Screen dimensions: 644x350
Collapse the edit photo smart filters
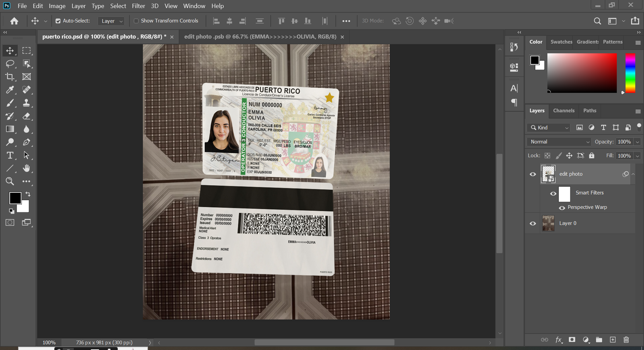[633, 174]
